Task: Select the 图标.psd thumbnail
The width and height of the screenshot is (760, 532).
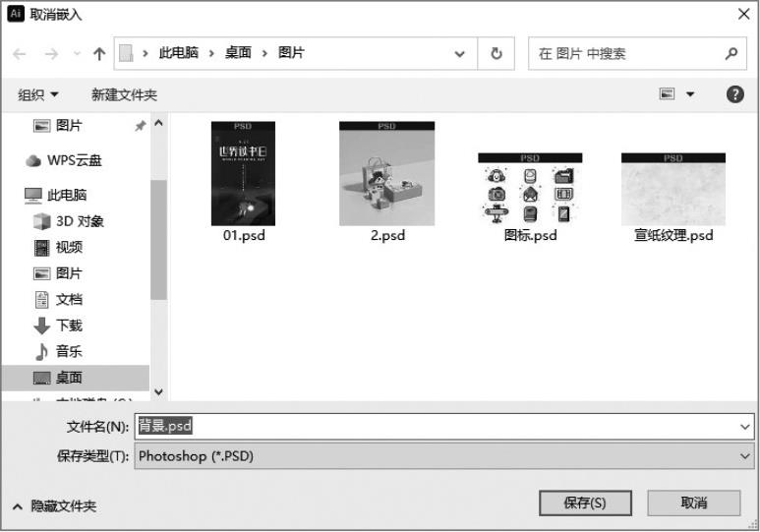Action: pyautogui.click(x=530, y=189)
